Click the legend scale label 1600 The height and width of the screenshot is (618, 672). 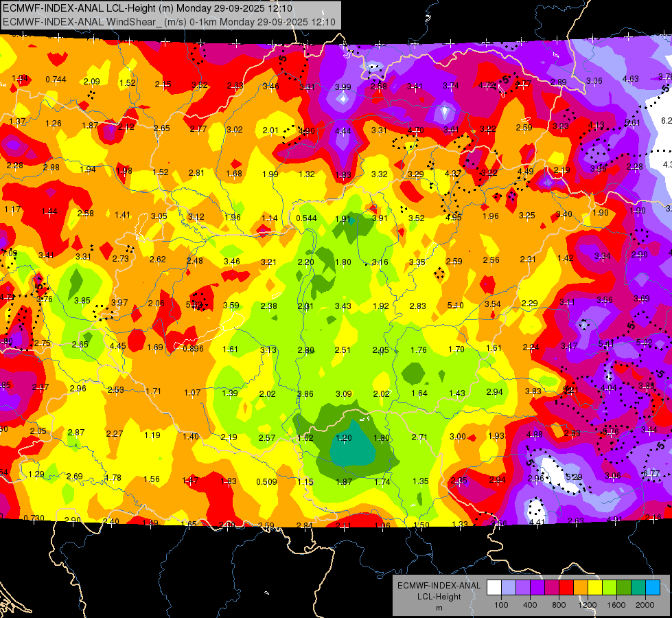[x=616, y=605]
